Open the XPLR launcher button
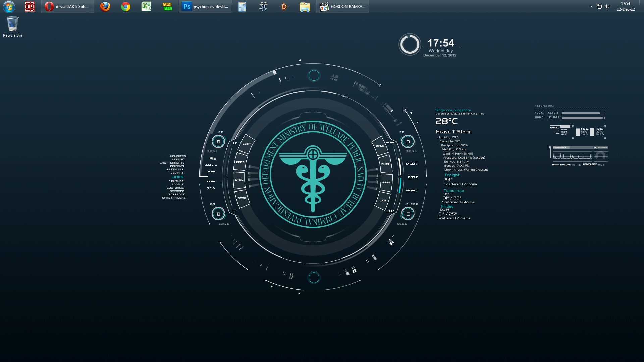This screenshot has height=362, width=644. (380, 146)
